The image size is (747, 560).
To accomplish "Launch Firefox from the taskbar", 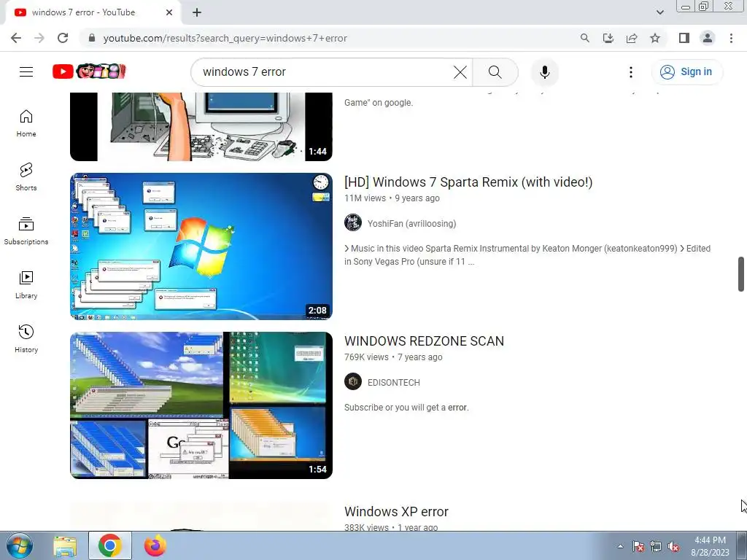I will click(x=155, y=545).
